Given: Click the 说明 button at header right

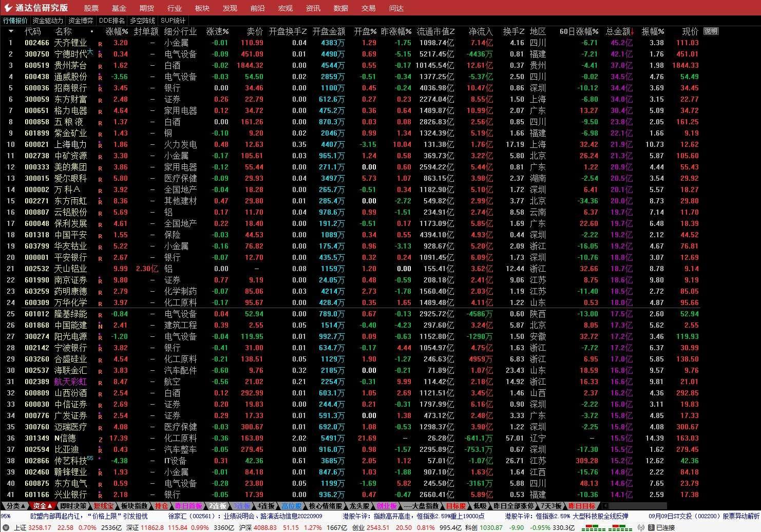Looking at the screenshot, I should tap(711, 31).
